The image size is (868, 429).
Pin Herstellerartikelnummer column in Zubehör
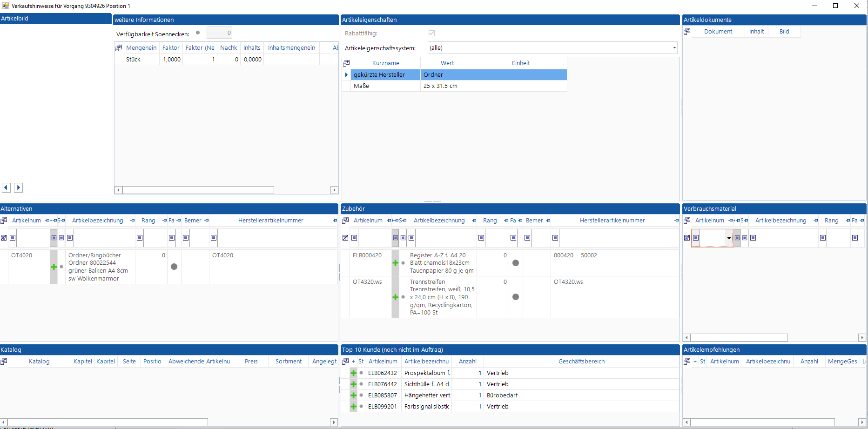click(x=676, y=221)
